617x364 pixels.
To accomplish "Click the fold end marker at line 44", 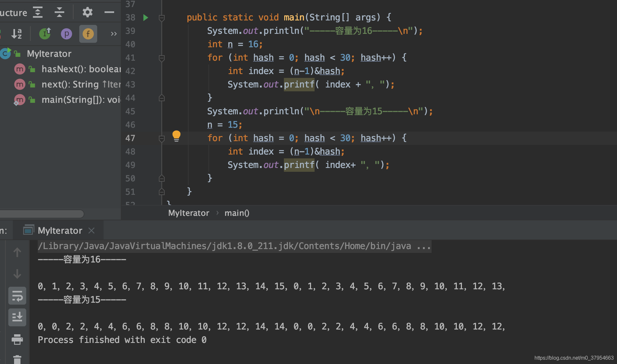I will pos(162,98).
